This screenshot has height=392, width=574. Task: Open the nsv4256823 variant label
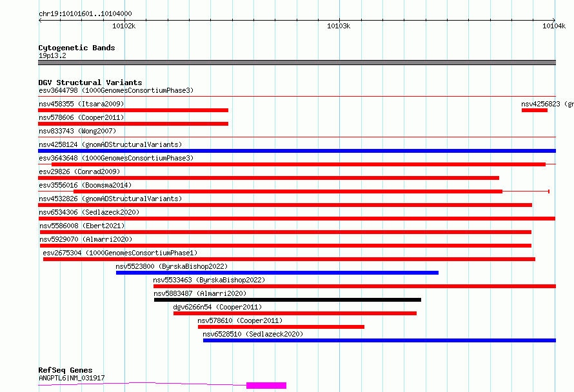pos(548,104)
